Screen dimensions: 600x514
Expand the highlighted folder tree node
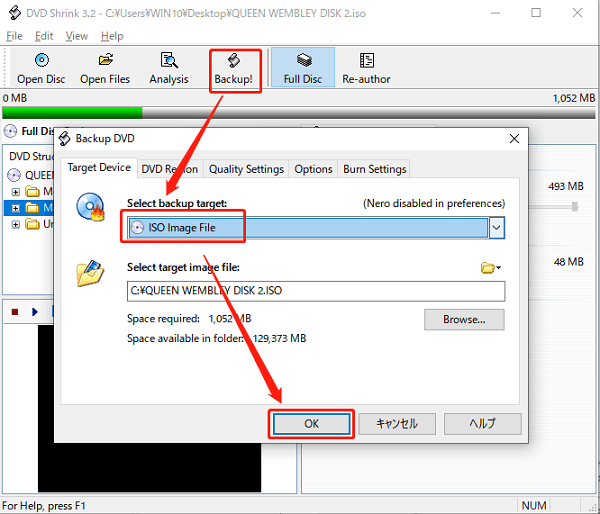point(16,208)
